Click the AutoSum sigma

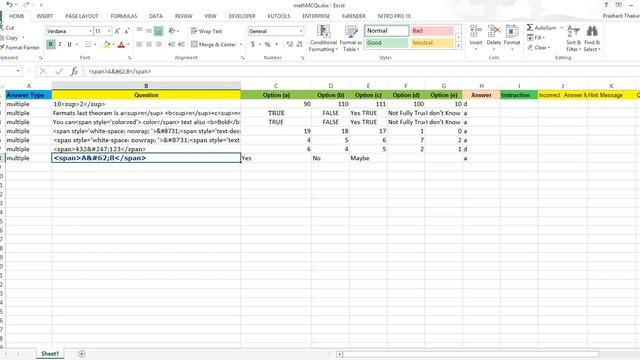530,28
